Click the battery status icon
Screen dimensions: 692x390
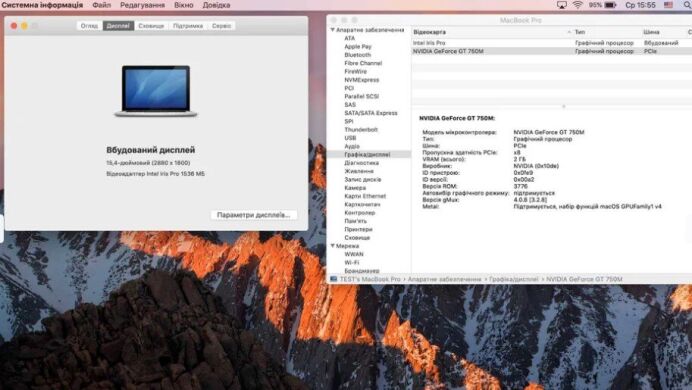click(x=610, y=5)
